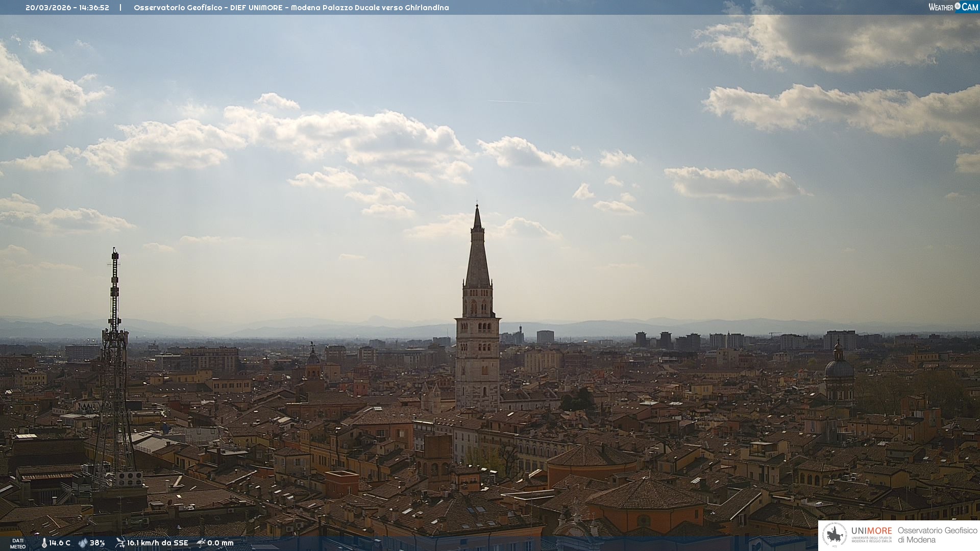Click the DATI METEO label
This screenshot has height=551, width=980.
(x=18, y=543)
